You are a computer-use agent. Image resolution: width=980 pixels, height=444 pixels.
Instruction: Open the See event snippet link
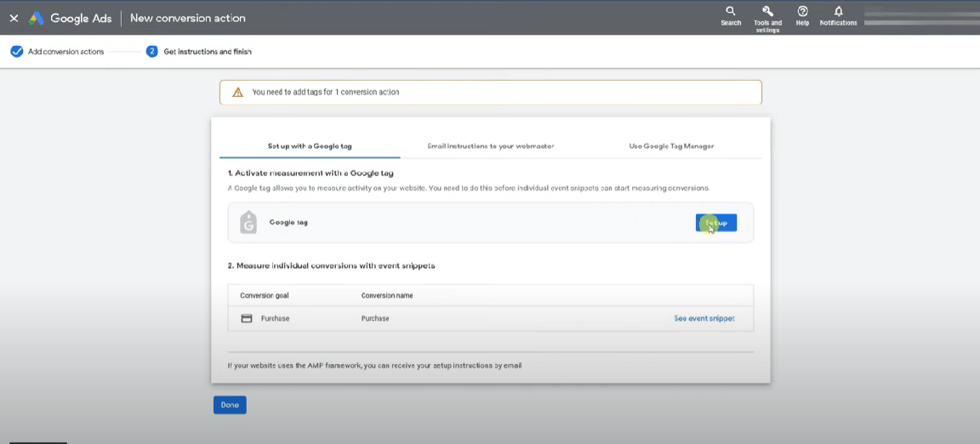click(704, 318)
